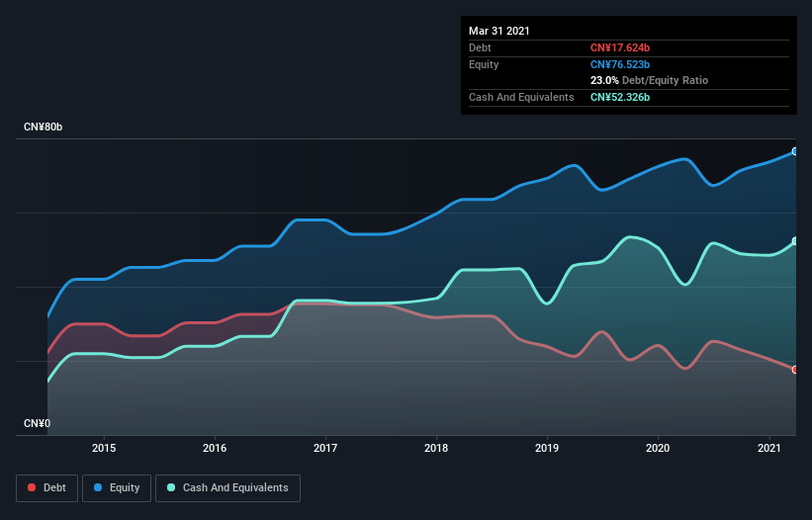Viewport: 812px width, 520px height.
Task: Toggle Cash And Equivalents legend button
Action: (227, 488)
